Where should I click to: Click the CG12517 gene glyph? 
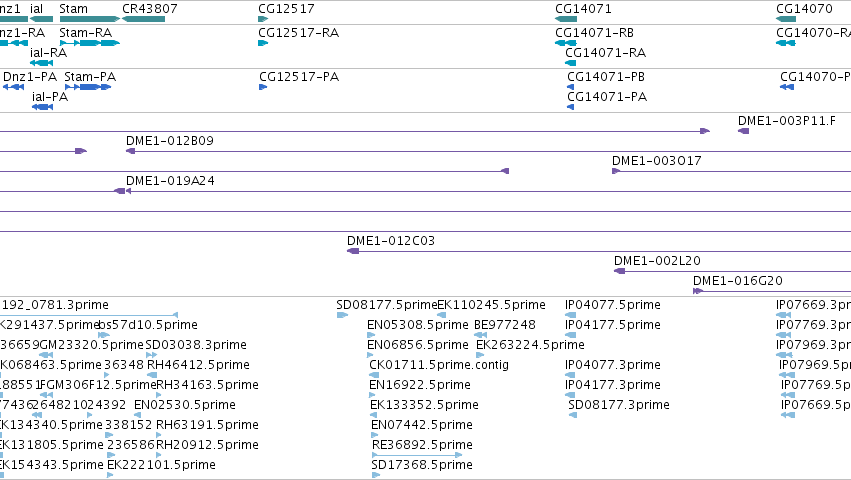(x=263, y=19)
